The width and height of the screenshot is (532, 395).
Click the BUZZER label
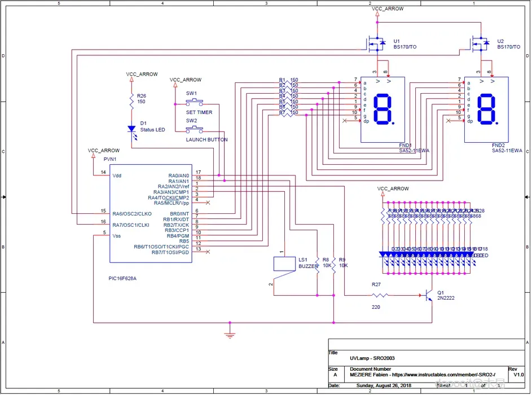pos(308,266)
